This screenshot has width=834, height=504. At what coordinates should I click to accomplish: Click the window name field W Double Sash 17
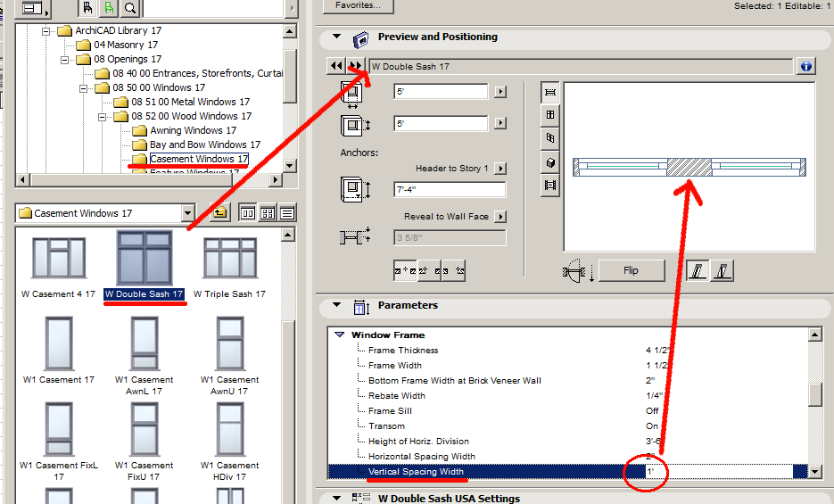pos(581,66)
